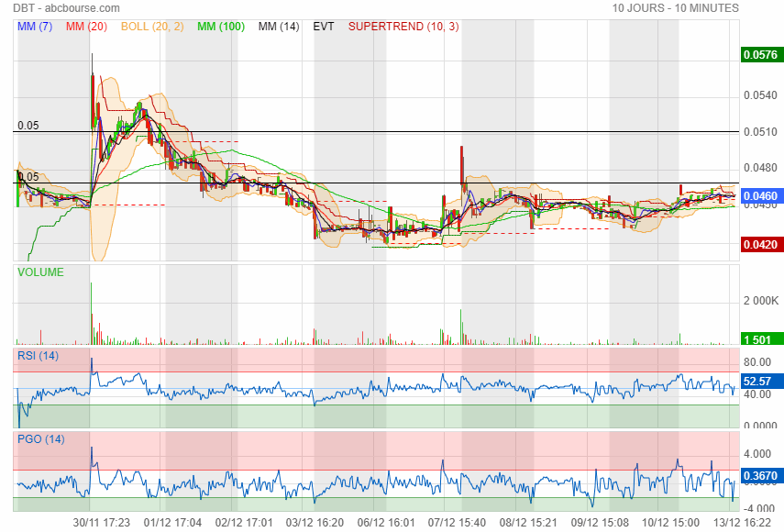Click the green 1 501 volume tag

pos(762,339)
